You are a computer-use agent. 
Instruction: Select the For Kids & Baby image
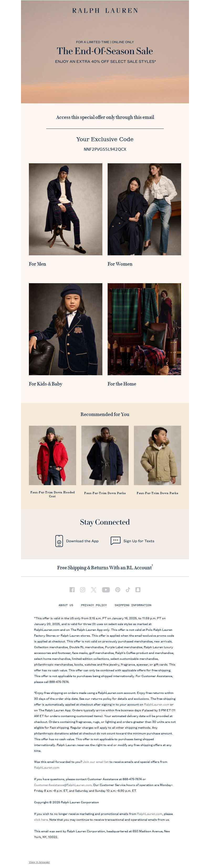[x=66, y=329]
